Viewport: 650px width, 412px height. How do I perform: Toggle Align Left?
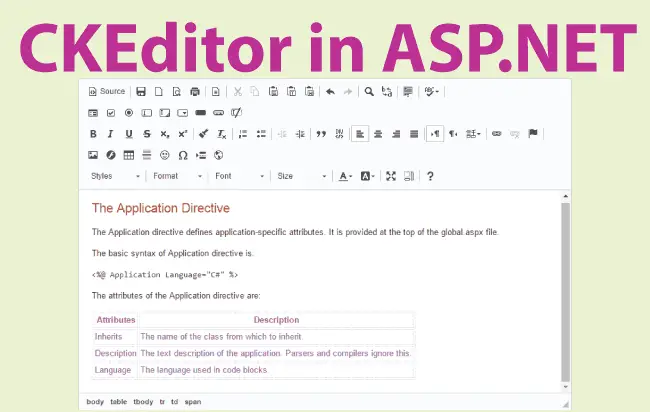click(360, 134)
